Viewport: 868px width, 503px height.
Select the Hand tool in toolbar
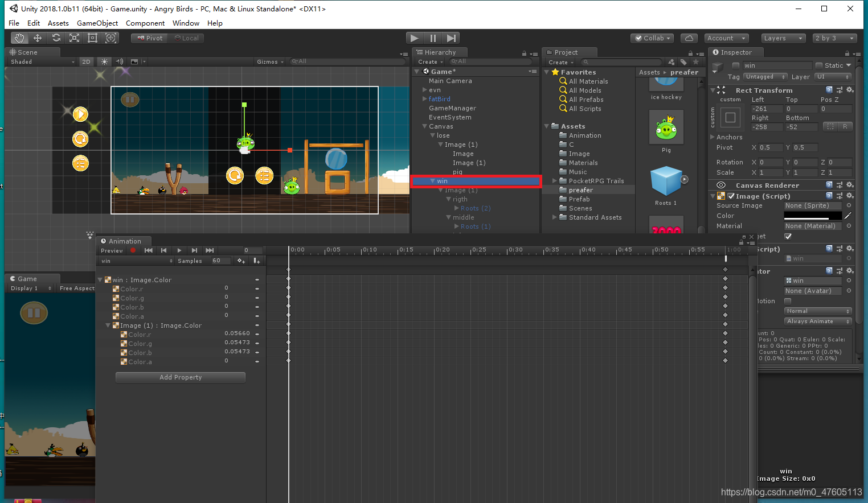(19, 38)
